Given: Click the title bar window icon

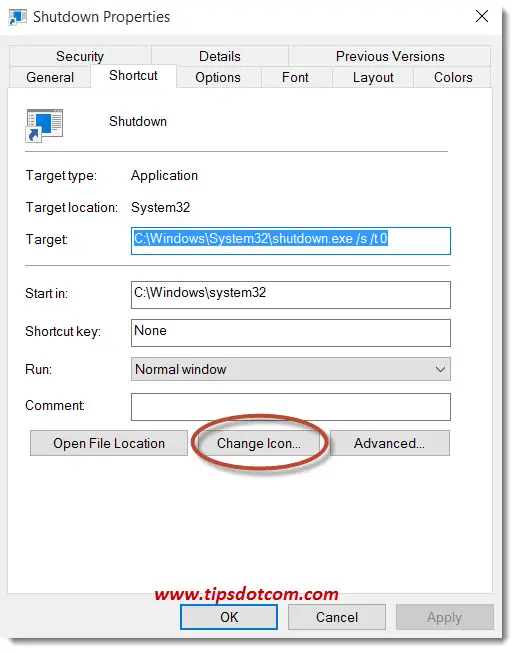Looking at the screenshot, I should pyautogui.click(x=17, y=17).
